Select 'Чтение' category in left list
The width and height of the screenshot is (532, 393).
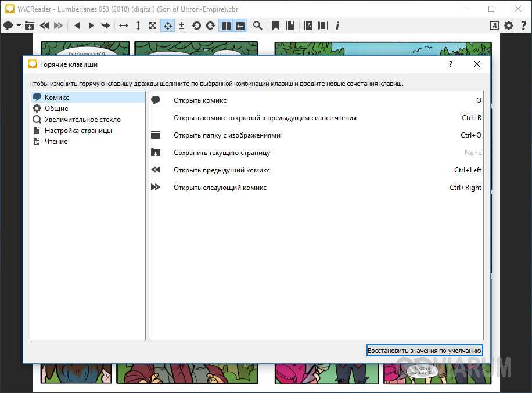[56, 142]
